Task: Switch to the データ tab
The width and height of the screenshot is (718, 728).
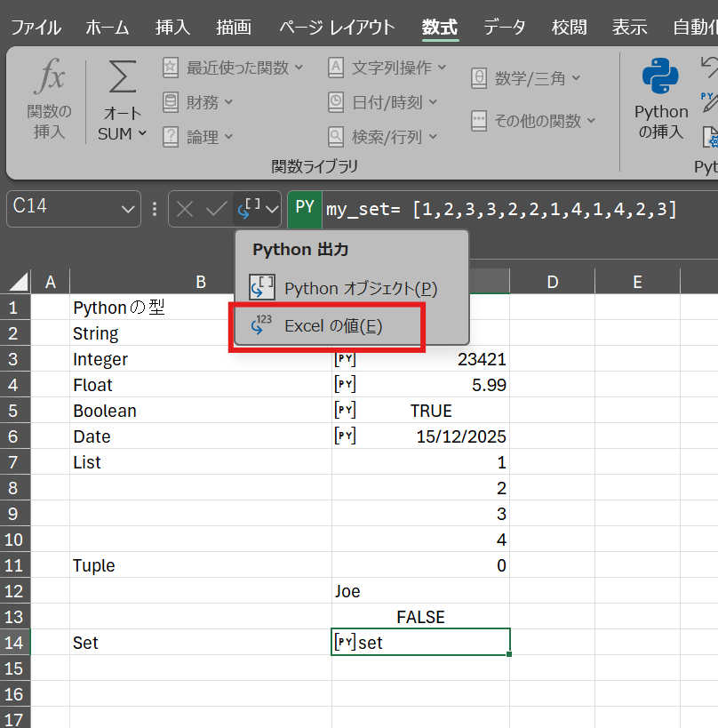Action: [505, 28]
